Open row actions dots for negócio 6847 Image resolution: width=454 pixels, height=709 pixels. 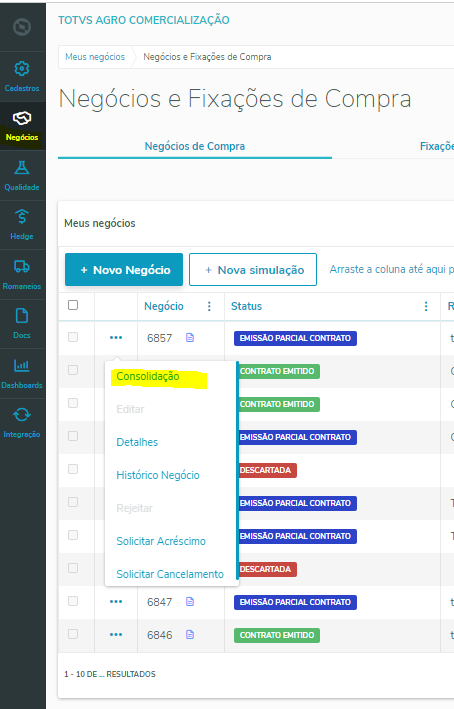click(x=116, y=602)
